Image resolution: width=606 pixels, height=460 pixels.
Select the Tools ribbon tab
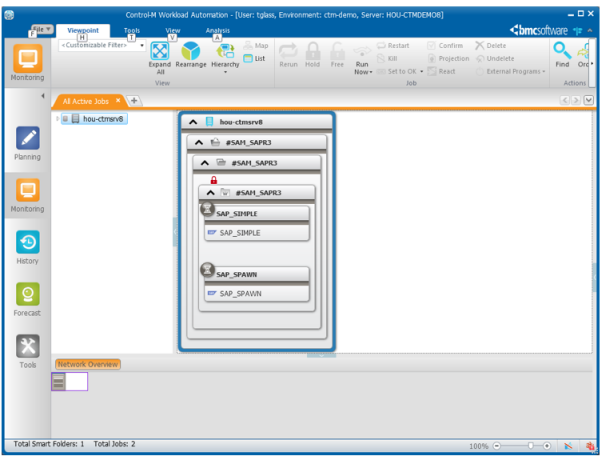132,31
